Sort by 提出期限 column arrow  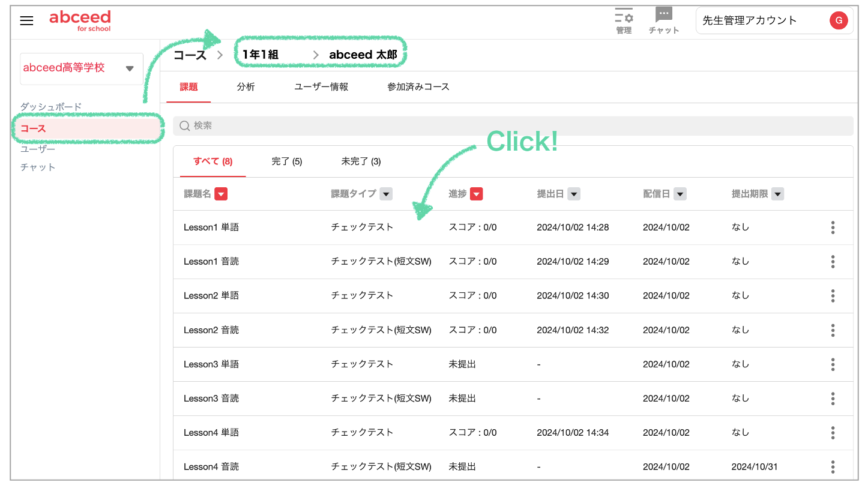click(x=778, y=194)
